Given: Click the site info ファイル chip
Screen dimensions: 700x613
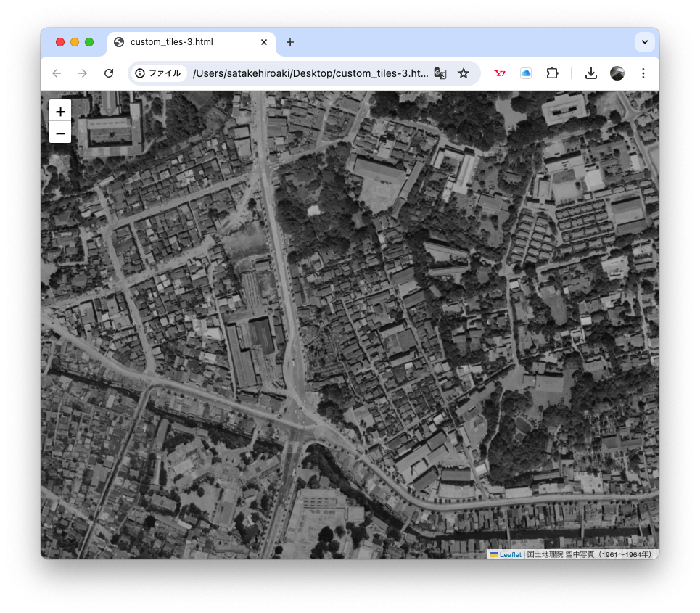Looking at the screenshot, I should 158,73.
